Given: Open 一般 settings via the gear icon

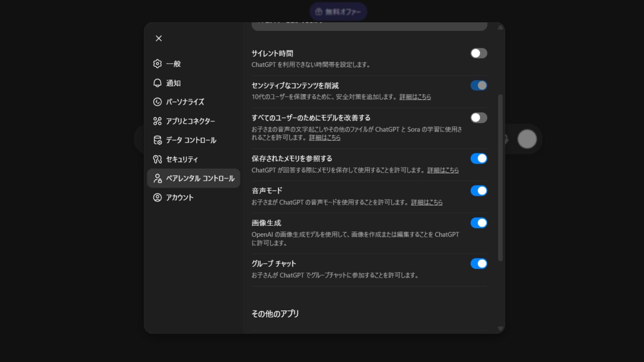Looking at the screenshot, I should click(x=158, y=64).
